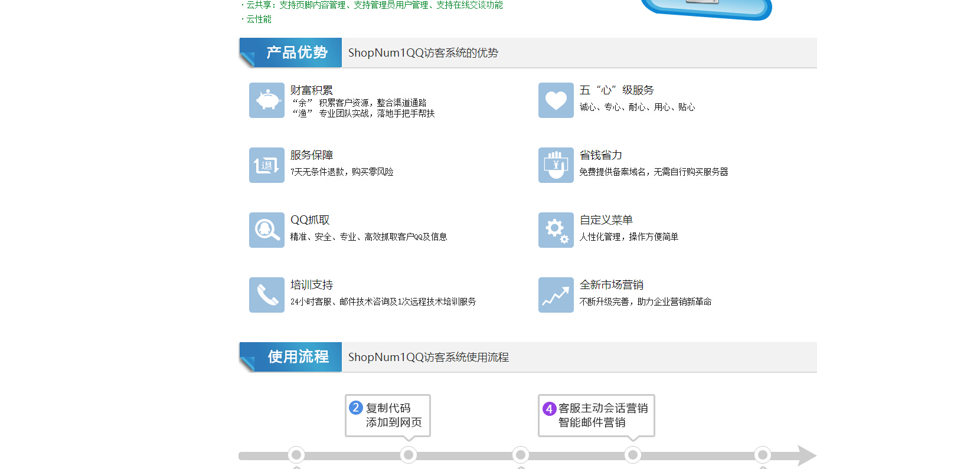Click the piggy bank icon beside 财富积累
Viewport: 980px width, 469px height.
click(x=267, y=100)
